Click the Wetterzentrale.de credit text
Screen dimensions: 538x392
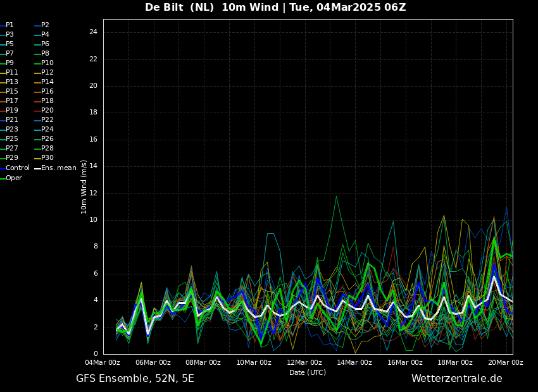coord(457,379)
